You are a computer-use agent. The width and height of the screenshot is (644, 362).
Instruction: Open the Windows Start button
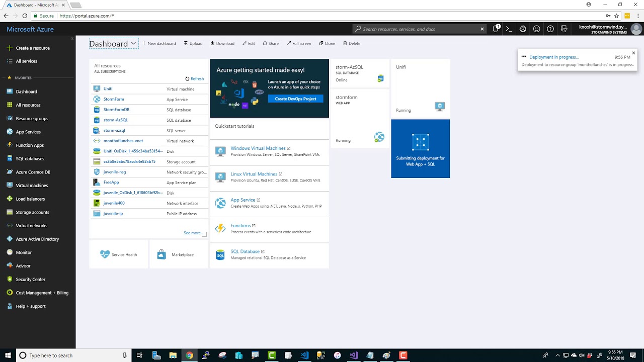tap(8, 355)
